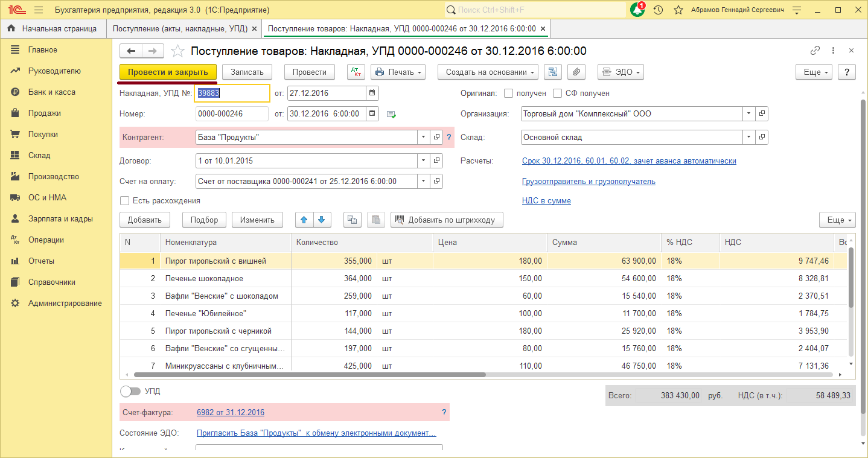
Task: Check the СФ получен checkbox
Action: pos(557,94)
